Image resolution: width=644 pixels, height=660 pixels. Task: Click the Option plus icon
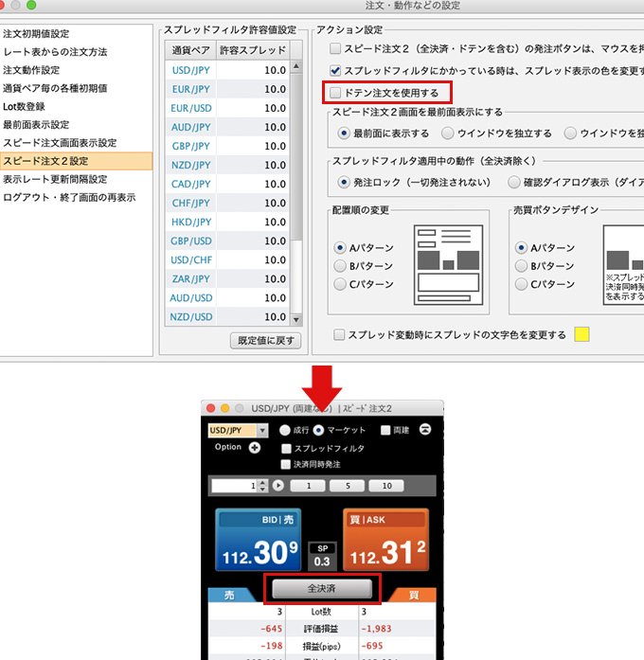pos(255,448)
